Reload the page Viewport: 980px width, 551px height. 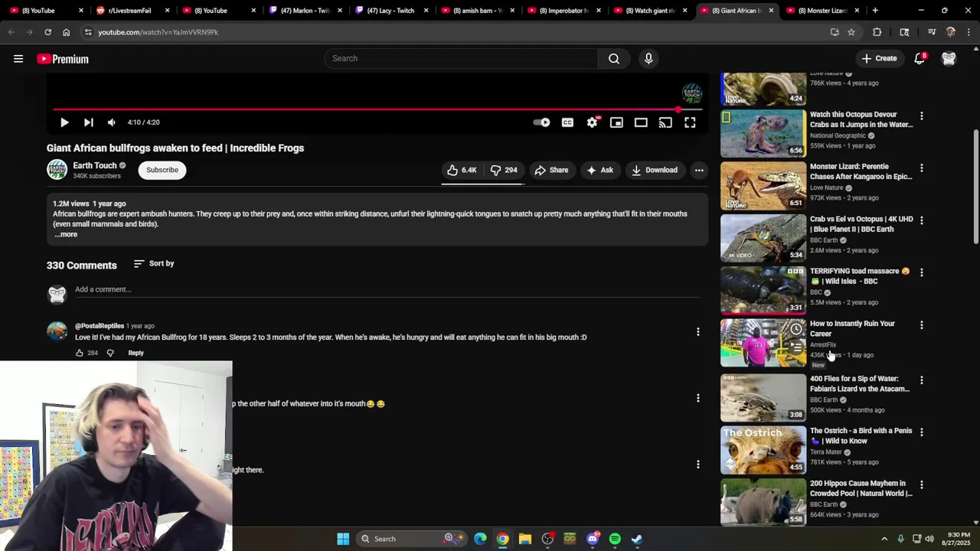click(47, 32)
